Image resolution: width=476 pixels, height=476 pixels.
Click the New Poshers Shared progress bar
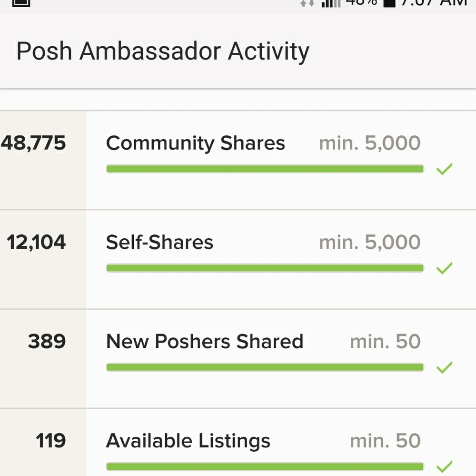pos(265,367)
